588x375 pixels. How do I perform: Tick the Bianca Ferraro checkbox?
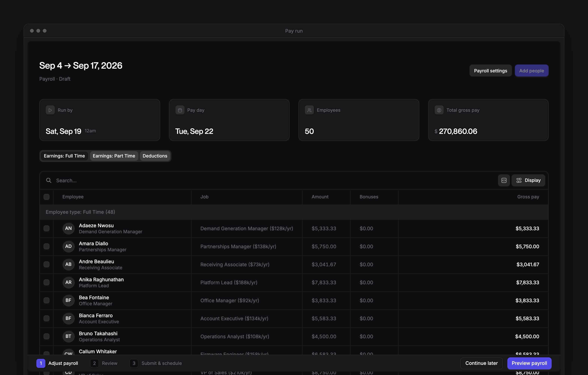(x=46, y=318)
